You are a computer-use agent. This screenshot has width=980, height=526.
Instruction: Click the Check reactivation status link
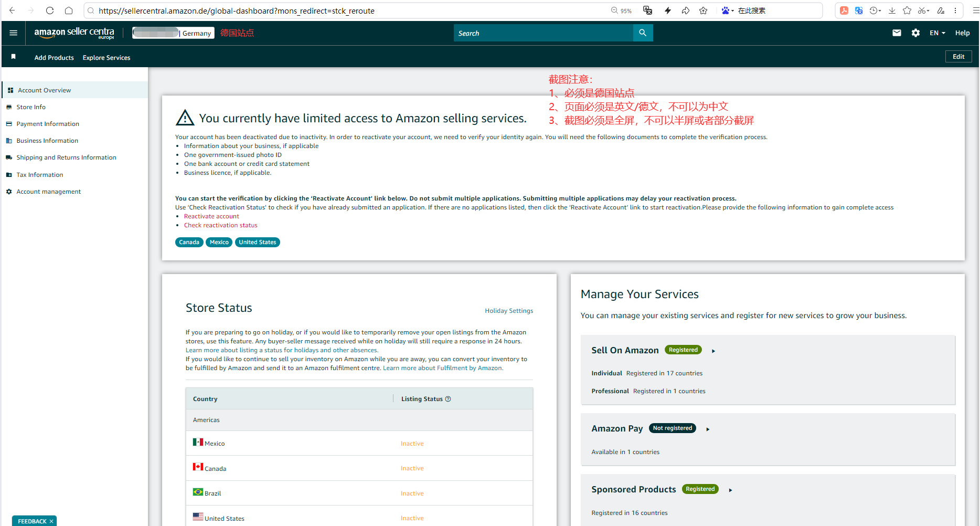(x=220, y=225)
